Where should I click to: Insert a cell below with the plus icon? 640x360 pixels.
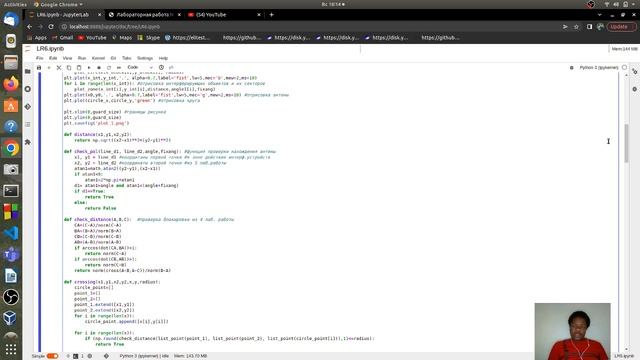click(x=49, y=68)
